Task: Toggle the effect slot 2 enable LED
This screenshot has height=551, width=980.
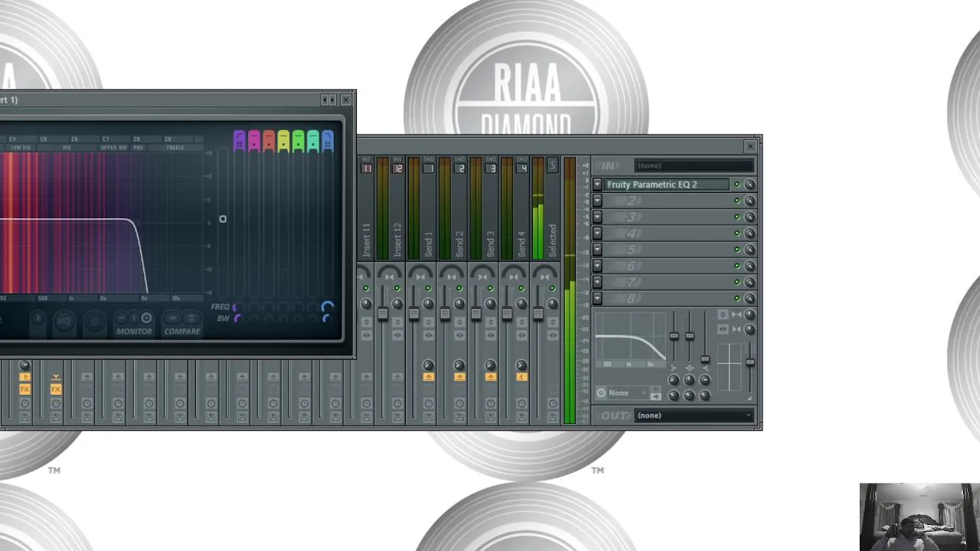Action: pyautogui.click(x=737, y=201)
